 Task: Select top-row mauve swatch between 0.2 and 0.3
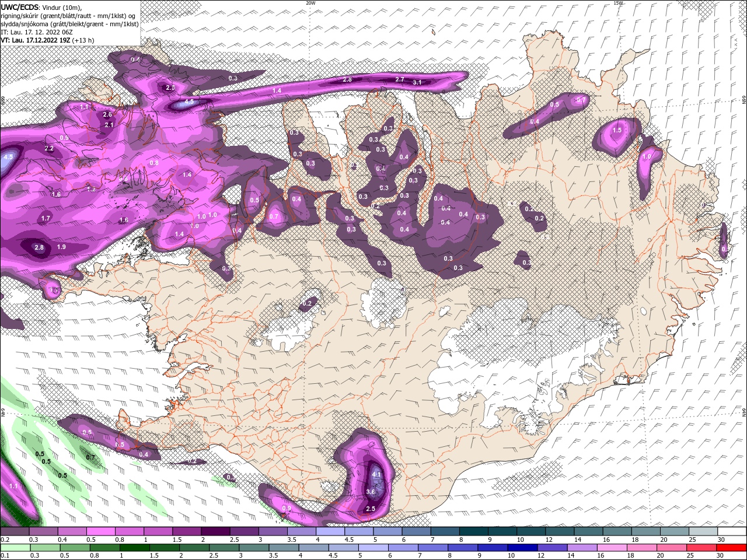point(15,532)
